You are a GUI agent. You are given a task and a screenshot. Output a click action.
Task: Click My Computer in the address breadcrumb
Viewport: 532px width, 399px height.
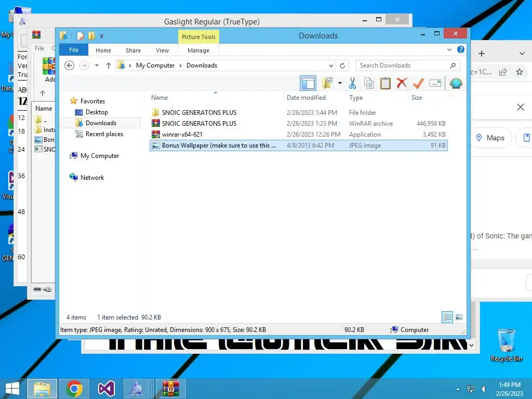pyautogui.click(x=155, y=65)
